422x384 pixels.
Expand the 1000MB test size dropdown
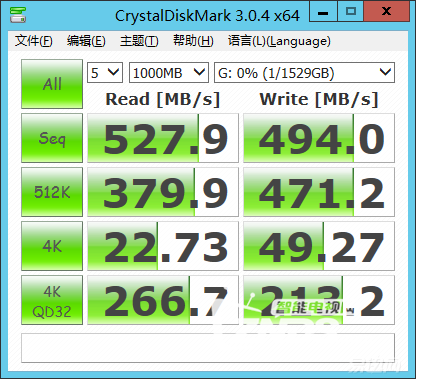[x=169, y=72]
